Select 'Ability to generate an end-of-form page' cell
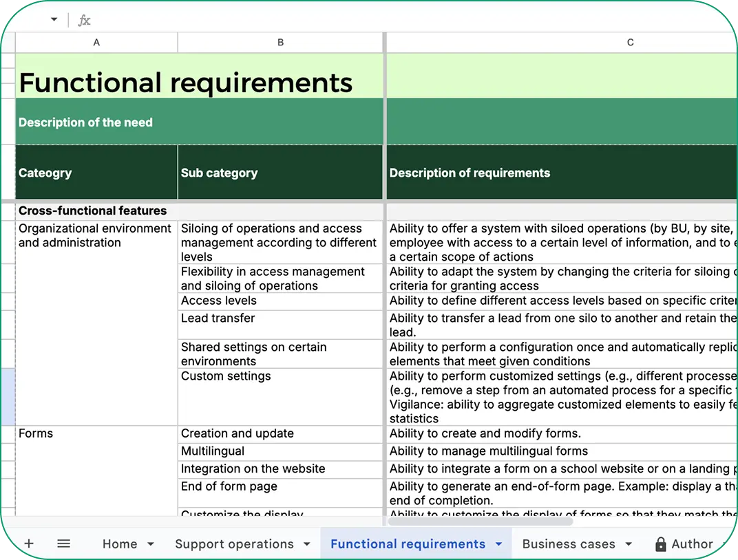The width and height of the screenshot is (738, 560). tap(562, 493)
